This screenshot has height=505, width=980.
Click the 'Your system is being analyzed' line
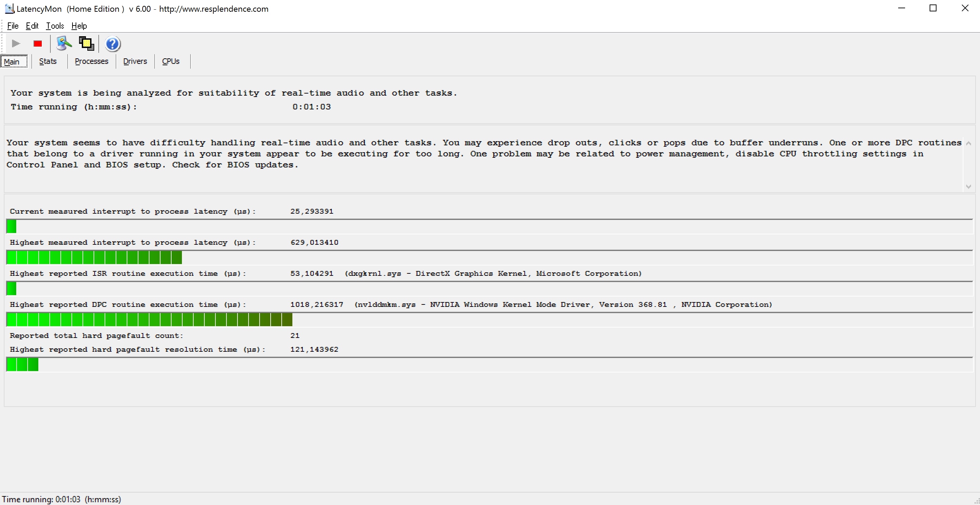point(234,93)
